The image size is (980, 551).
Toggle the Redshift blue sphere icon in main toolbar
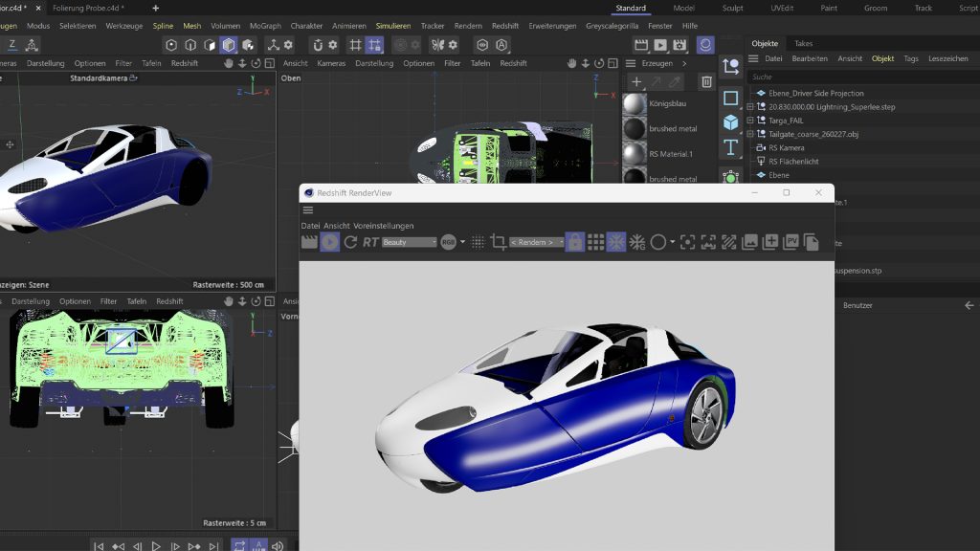click(705, 45)
